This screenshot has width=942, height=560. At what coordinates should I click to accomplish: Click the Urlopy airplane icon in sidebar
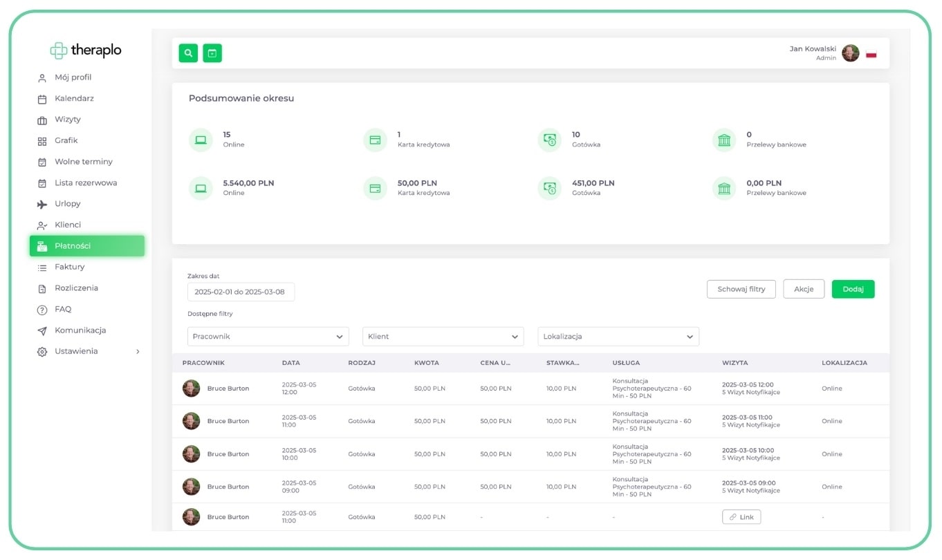(42, 204)
